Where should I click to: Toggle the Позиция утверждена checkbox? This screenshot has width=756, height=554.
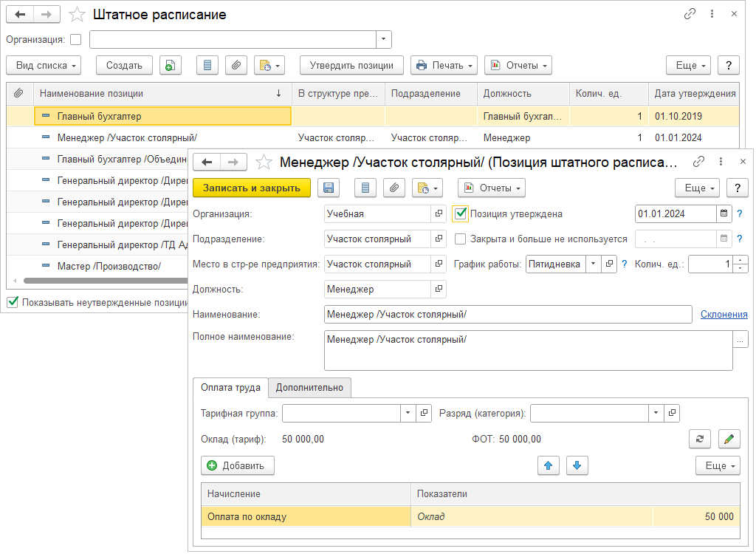point(461,213)
